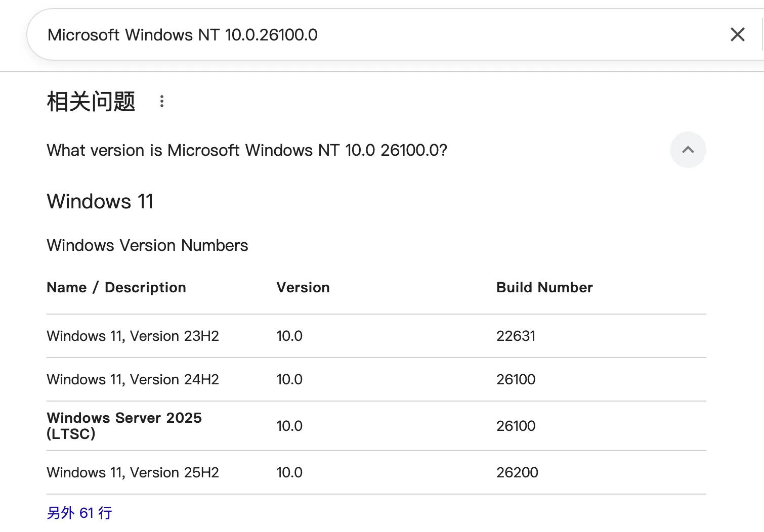Click the question "What version is Microsoft Windows NT 10.0 26100.0?"
The width and height of the screenshot is (764, 532).
[x=247, y=150]
